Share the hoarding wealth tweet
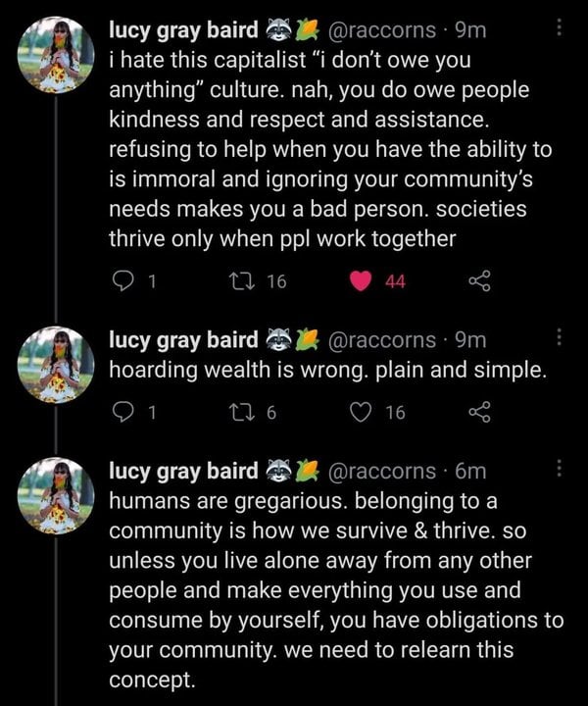The height and width of the screenshot is (706, 588). pyautogui.click(x=479, y=413)
